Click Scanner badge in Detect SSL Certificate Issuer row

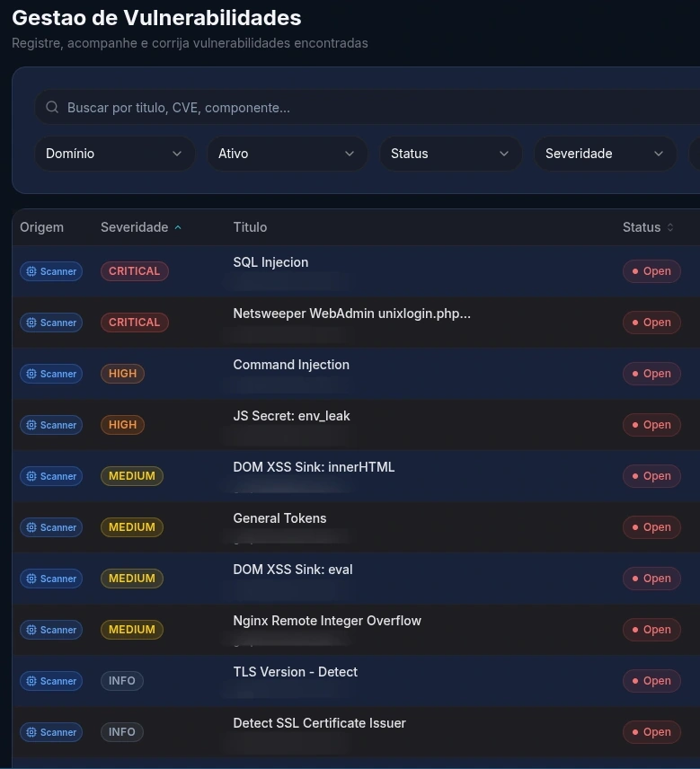click(51, 732)
